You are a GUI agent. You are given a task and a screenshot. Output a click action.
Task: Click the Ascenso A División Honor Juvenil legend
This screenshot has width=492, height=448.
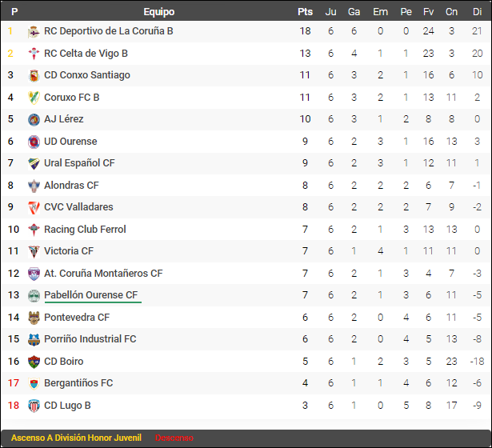coord(76,438)
